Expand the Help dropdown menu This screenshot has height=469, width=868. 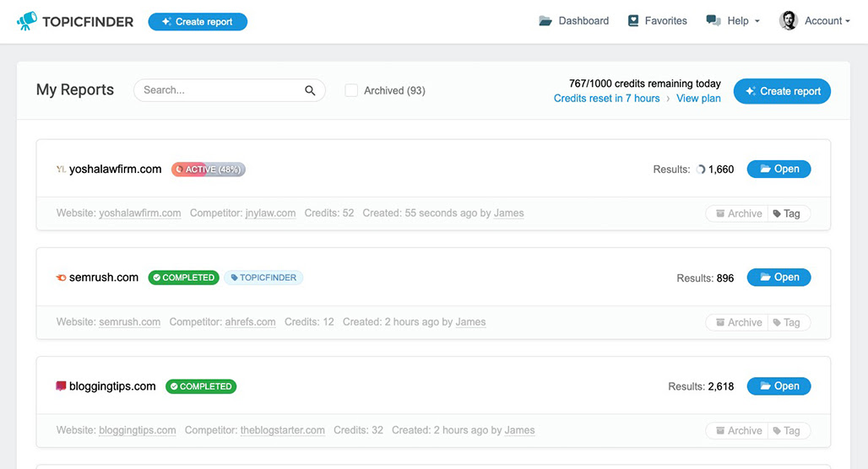tap(743, 21)
